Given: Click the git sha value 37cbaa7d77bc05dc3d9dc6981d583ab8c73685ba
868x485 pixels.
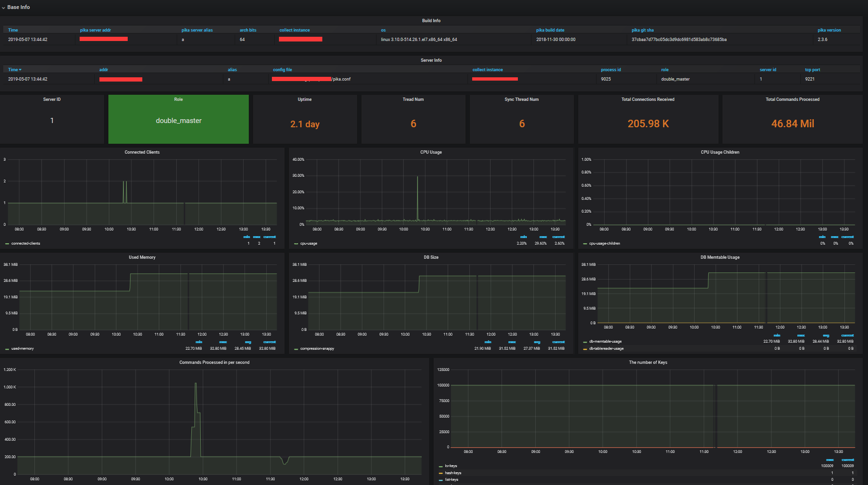Looking at the screenshot, I should [679, 40].
